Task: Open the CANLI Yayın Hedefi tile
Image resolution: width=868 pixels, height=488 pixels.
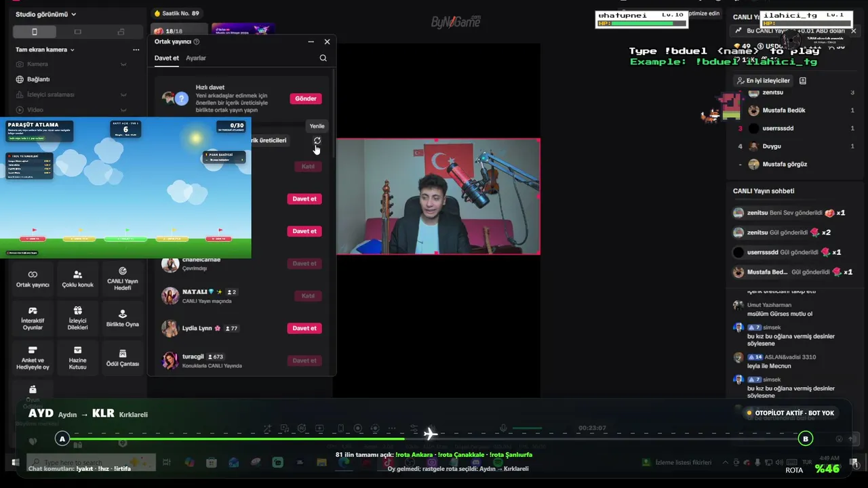Action: tap(123, 279)
